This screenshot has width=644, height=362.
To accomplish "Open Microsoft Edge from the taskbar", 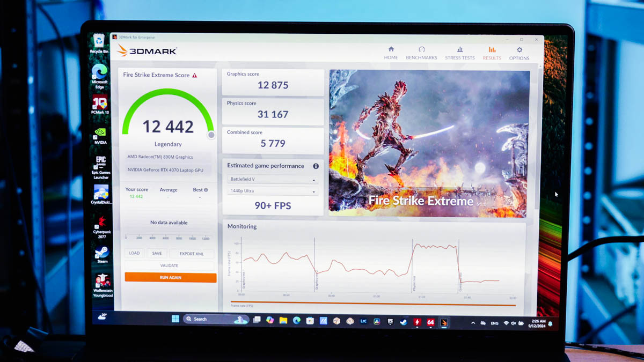I will [x=297, y=321].
